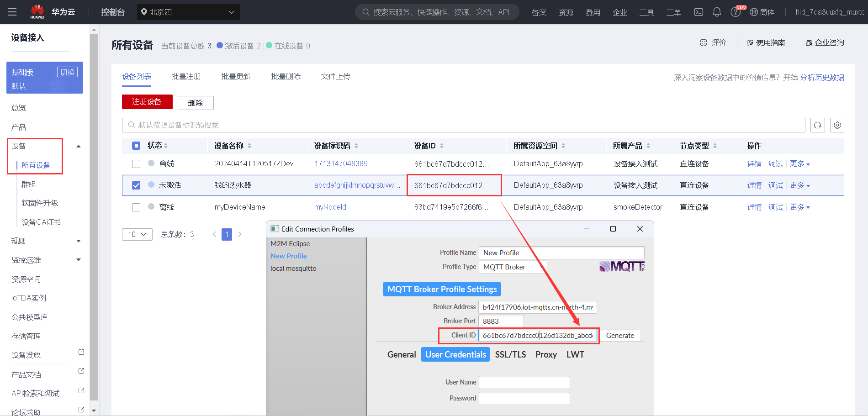
Task: Click the language globe icon
Action: coord(754,12)
